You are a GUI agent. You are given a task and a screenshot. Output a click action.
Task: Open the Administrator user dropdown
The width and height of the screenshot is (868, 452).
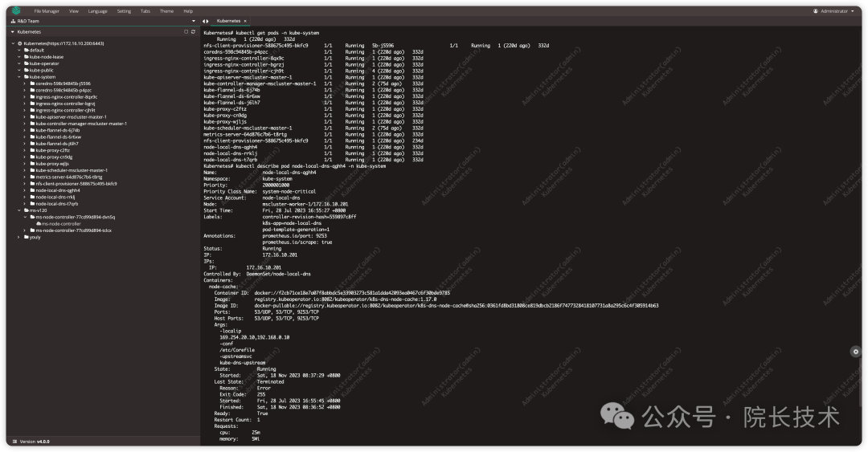pos(833,11)
